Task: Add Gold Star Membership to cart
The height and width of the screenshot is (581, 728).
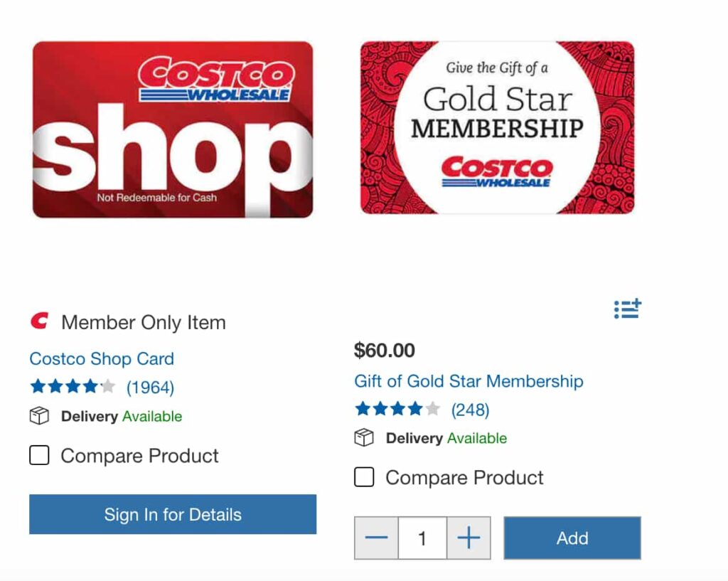Action: [x=572, y=538]
